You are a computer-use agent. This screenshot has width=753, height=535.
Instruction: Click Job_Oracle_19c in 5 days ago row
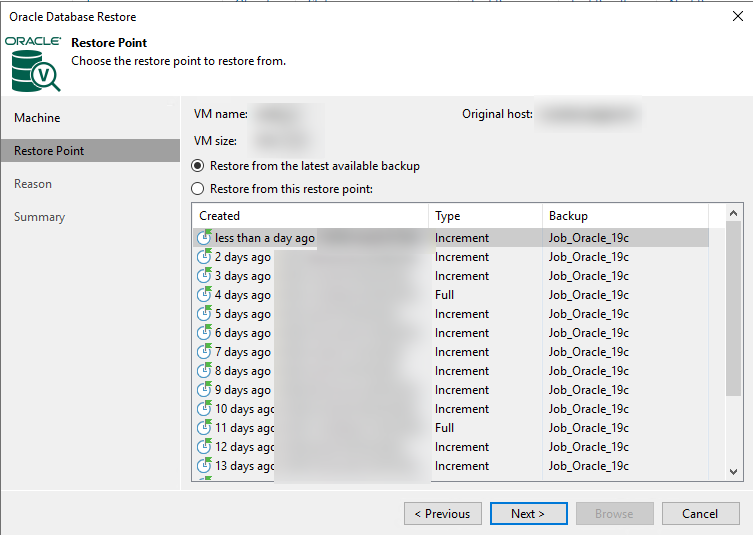[x=589, y=314]
